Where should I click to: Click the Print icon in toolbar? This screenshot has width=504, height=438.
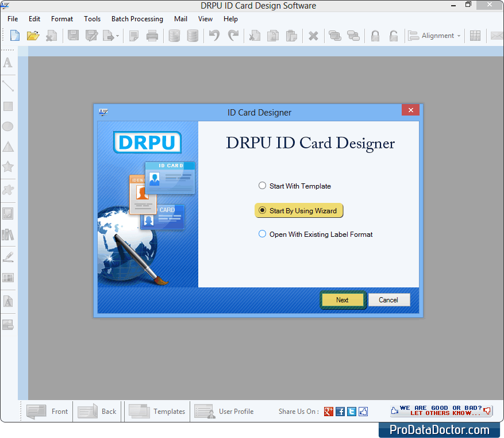click(x=152, y=36)
